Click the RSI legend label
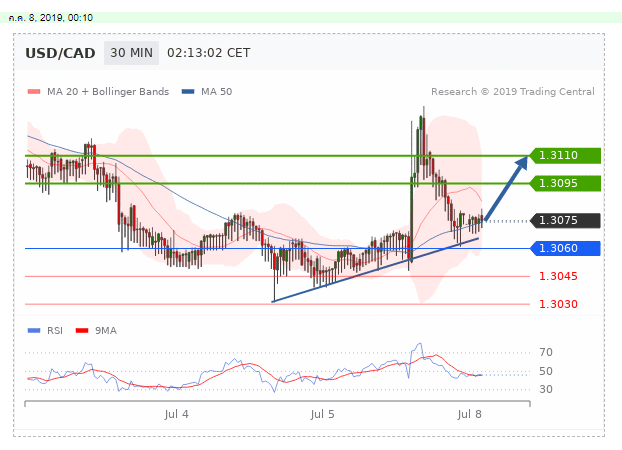Image resolution: width=622 pixels, height=450 pixels. coord(55,331)
